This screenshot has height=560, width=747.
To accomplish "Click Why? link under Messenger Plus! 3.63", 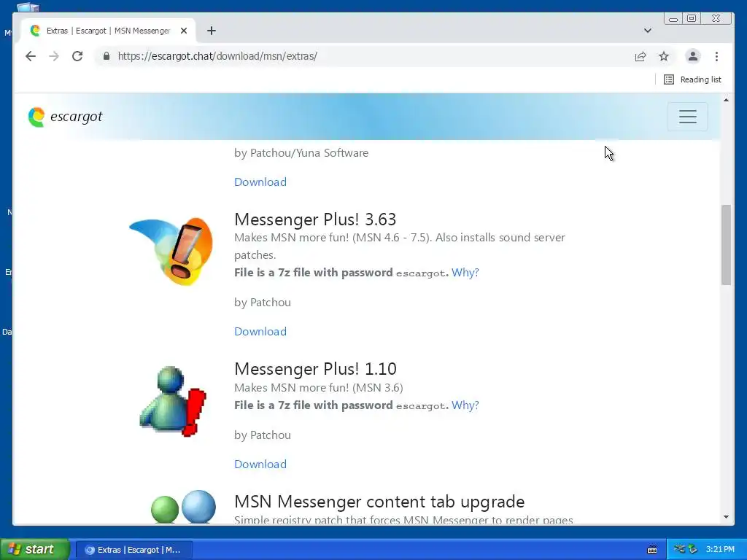I will 465,273.
